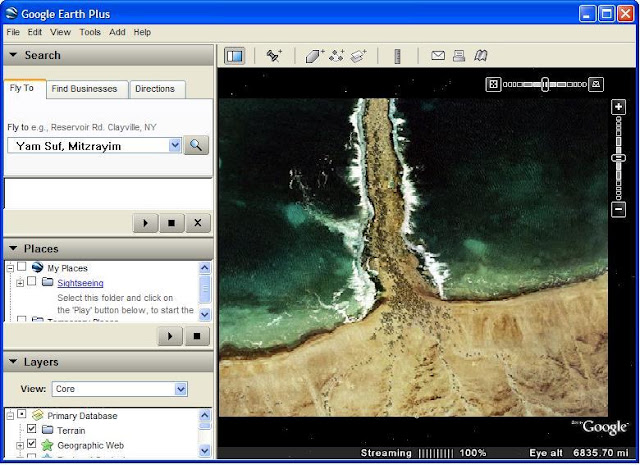The height and width of the screenshot is (465, 640).
Task: Click the Eye alt 6835.70 mi readout
Action: click(x=579, y=453)
